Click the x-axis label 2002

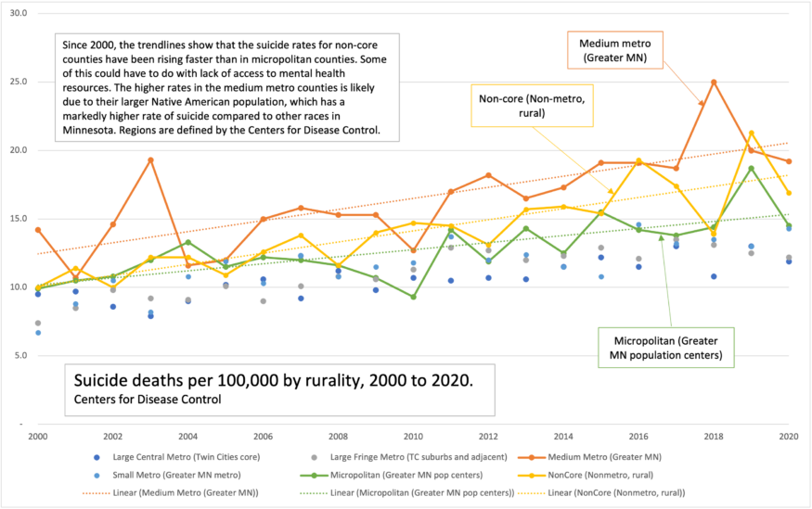pyautogui.click(x=113, y=437)
